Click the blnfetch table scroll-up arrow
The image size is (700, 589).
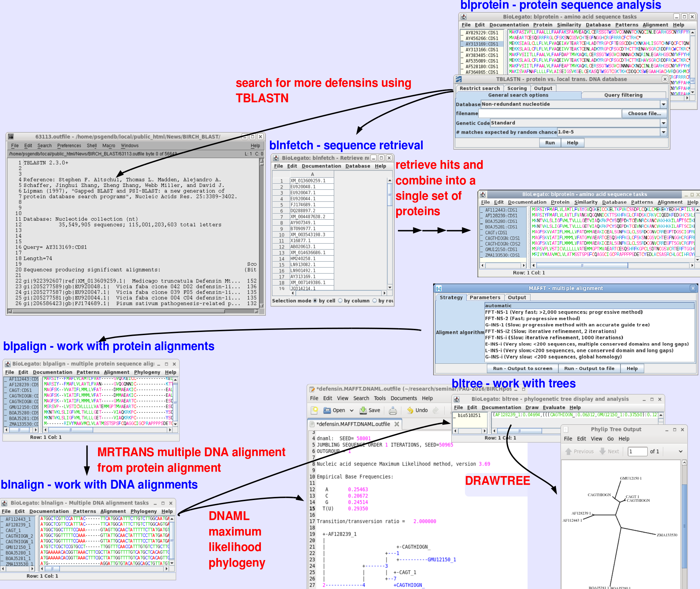click(x=390, y=180)
